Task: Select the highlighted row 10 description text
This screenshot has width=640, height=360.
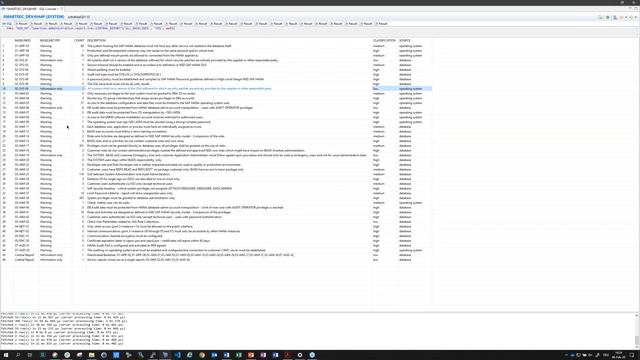Action: [179, 89]
